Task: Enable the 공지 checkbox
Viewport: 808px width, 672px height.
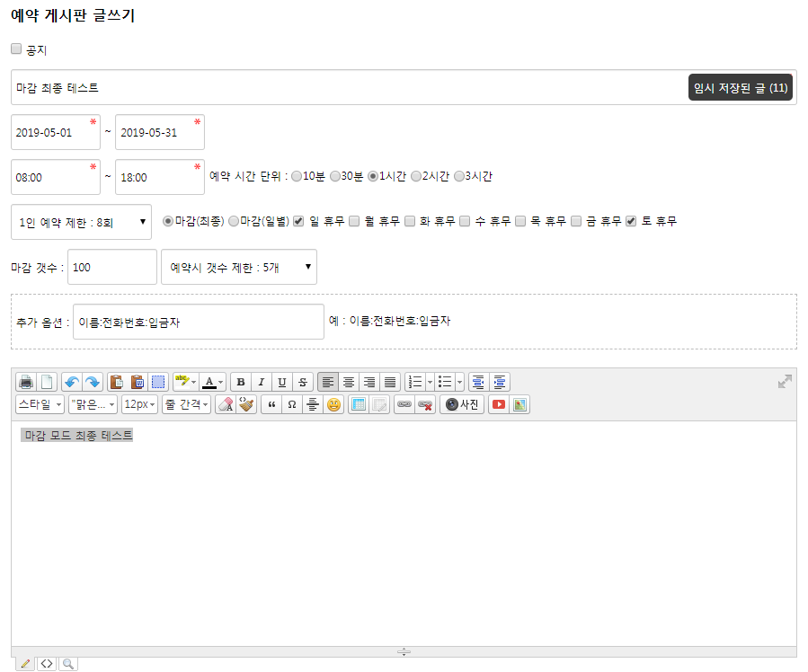Action: [16, 49]
